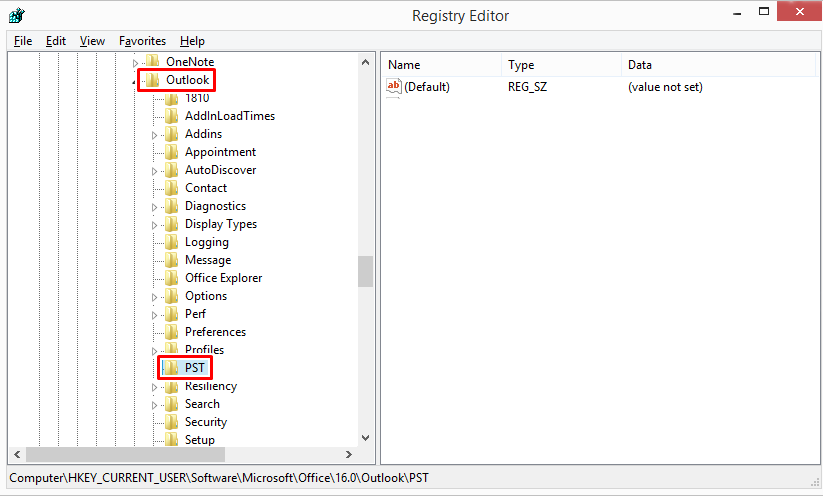
Task: Select the Outlook key label
Action: click(187, 80)
